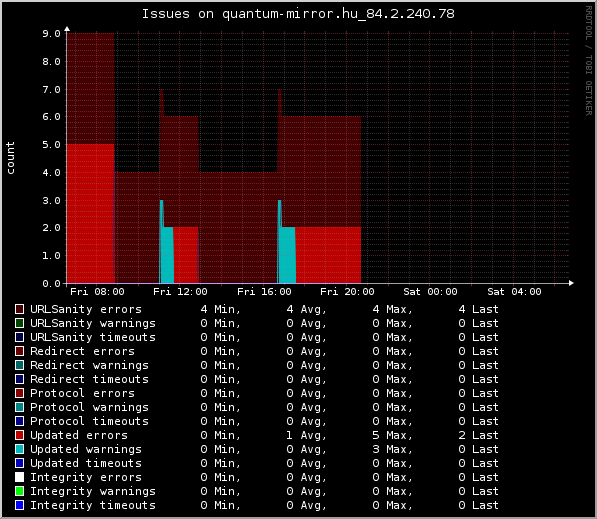Viewport: 597px width, 519px height.
Task: Click the 'Fri 12:00' x-axis tick label
Action: click(x=180, y=292)
